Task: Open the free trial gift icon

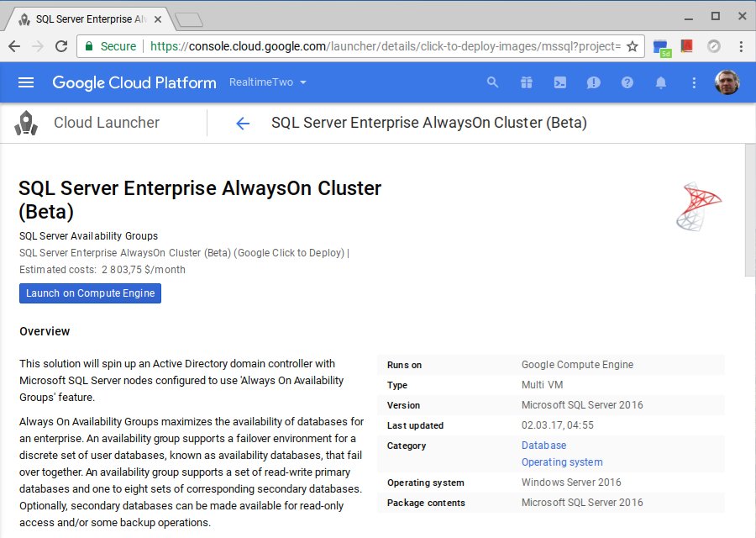Action: [x=527, y=82]
